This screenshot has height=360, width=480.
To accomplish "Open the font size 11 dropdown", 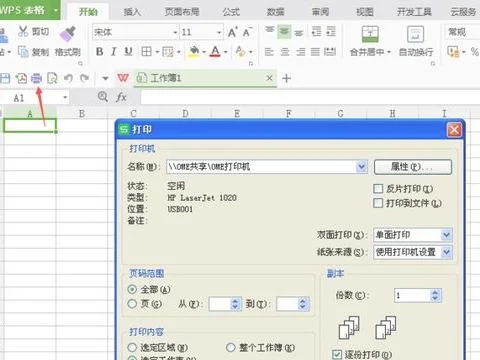I will coord(219,32).
